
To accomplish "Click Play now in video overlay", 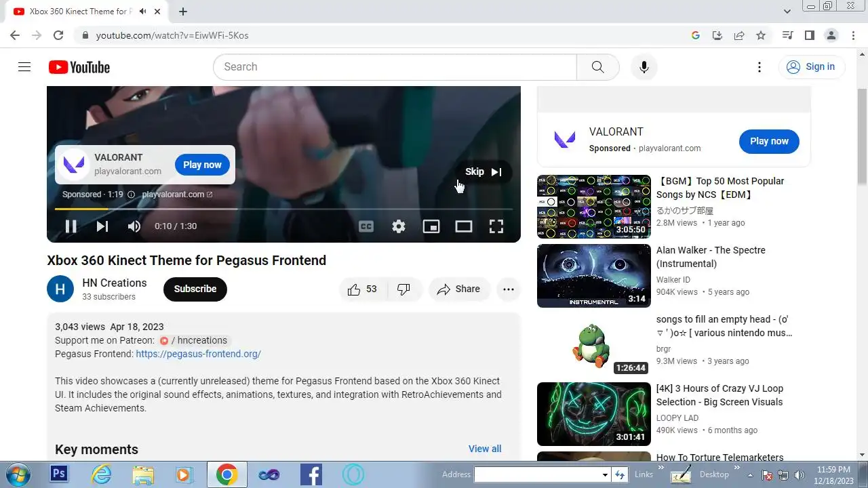I will click(202, 165).
